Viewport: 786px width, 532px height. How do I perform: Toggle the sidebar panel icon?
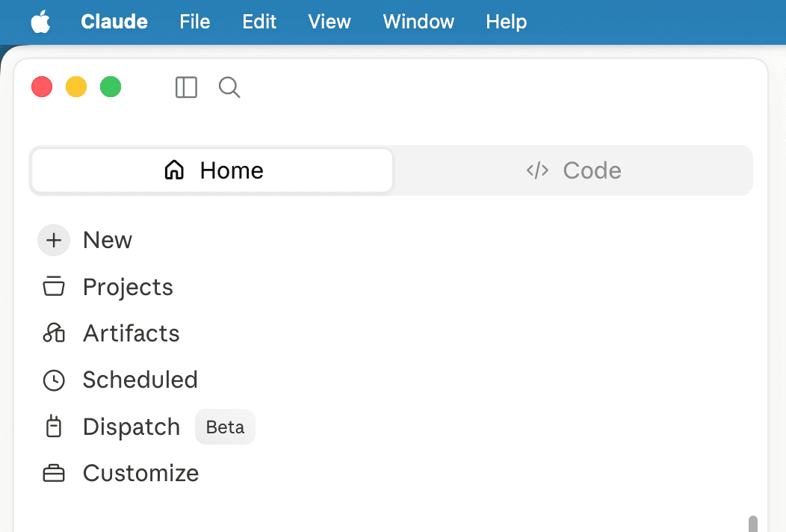click(186, 87)
